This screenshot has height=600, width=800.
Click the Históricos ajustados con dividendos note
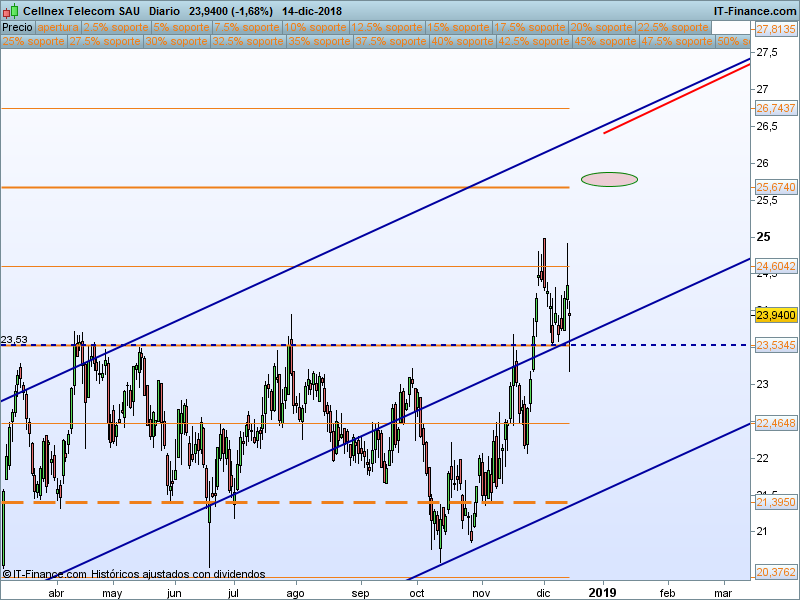pyautogui.click(x=178, y=574)
